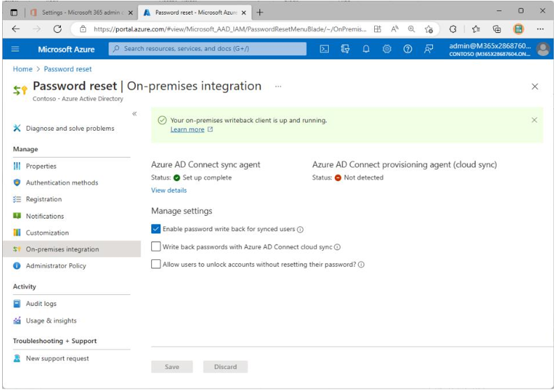Click the zoom magnifier in address bar
Image resolution: width=556 pixels, height=392 pixels.
411,29
